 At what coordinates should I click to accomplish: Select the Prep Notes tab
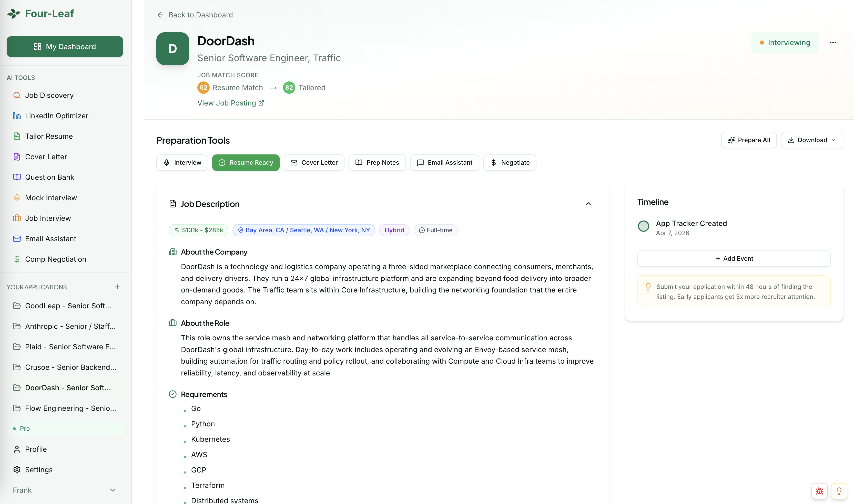pos(377,163)
